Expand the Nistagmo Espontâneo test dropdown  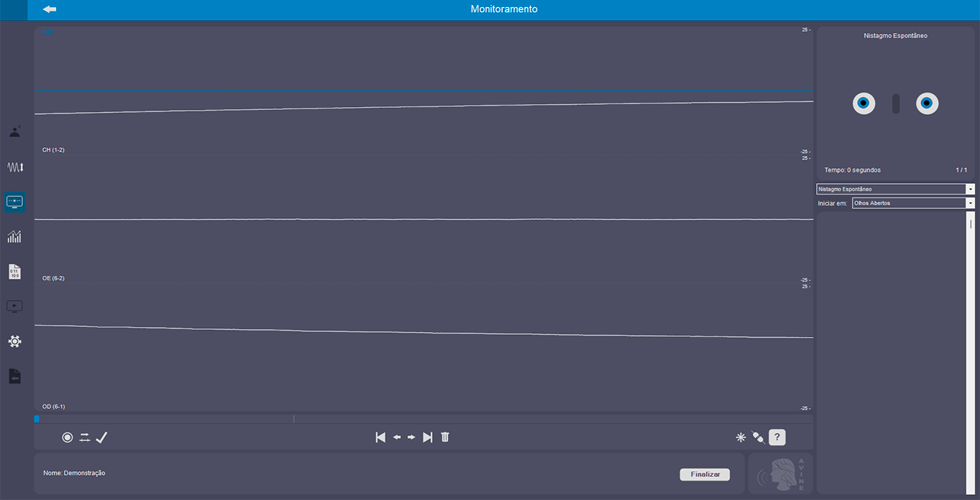[970, 190]
